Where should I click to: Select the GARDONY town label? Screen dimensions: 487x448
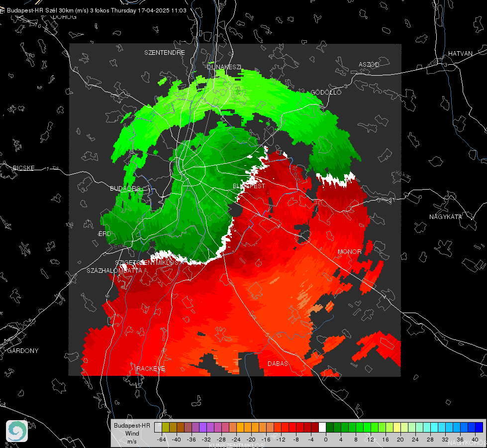coord(23,351)
